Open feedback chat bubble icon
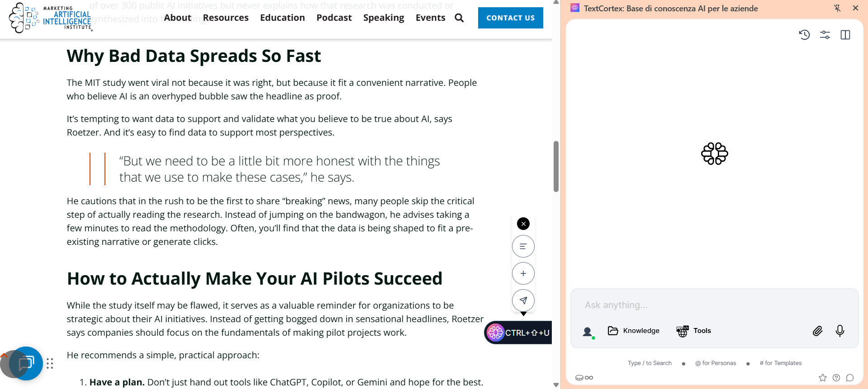The width and height of the screenshot is (868, 389). click(x=850, y=378)
